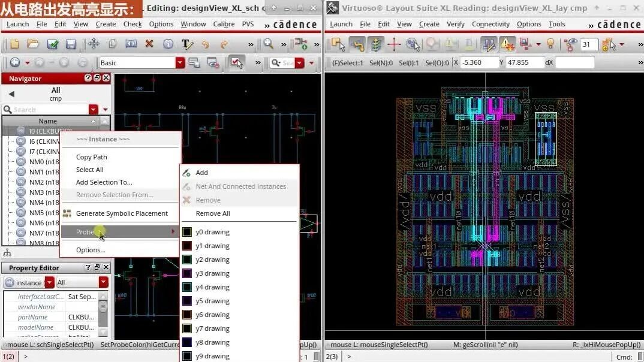Image resolution: width=644 pixels, height=362 pixels.
Task: Open the Verify menu in layout window
Action: pyautogui.click(x=456, y=24)
